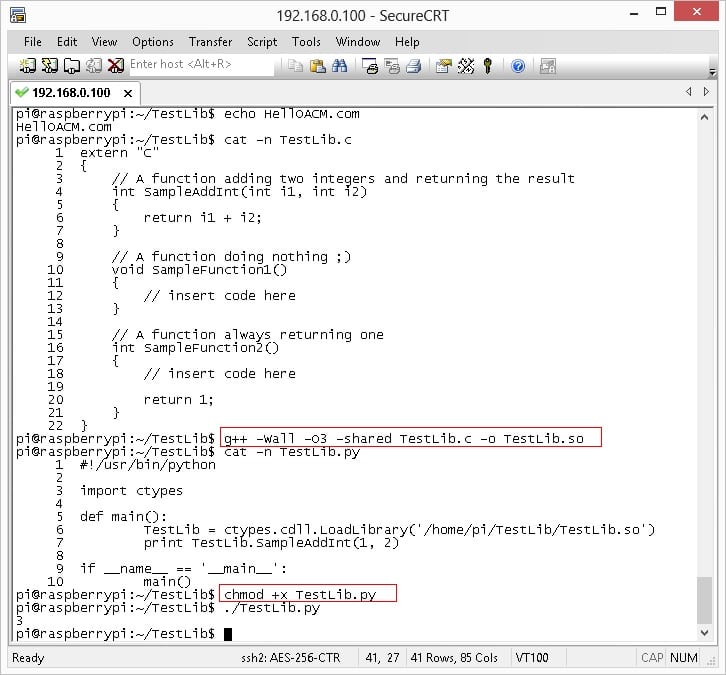Click the Ready status bar text

[x=28, y=658]
